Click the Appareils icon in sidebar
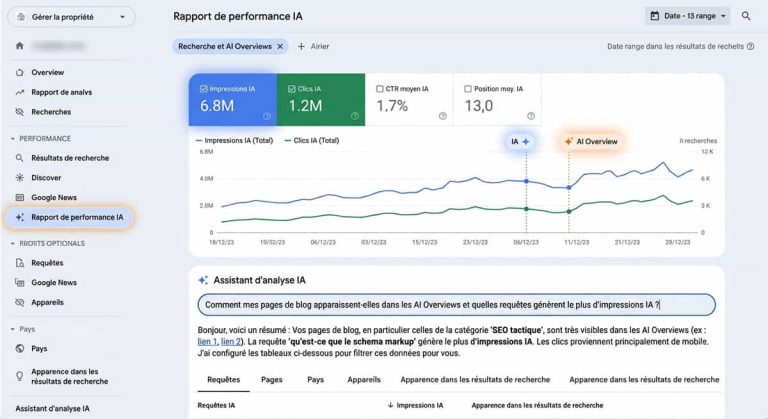 (x=20, y=302)
